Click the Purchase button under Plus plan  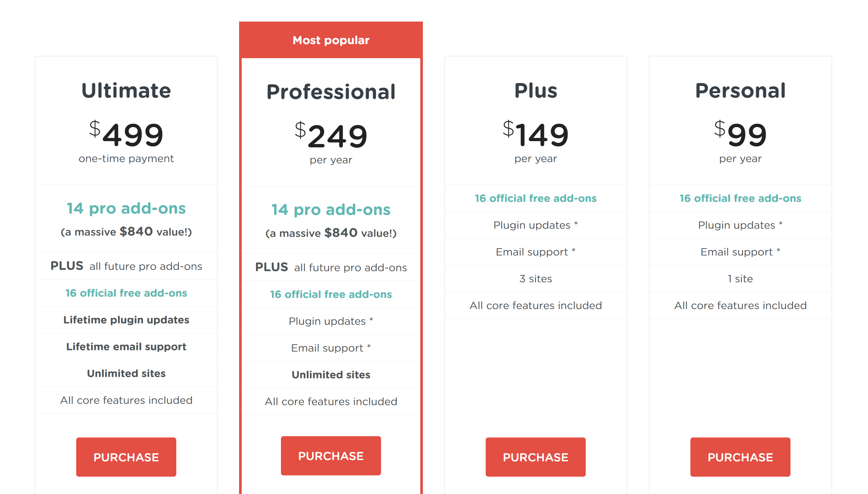[x=535, y=457]
